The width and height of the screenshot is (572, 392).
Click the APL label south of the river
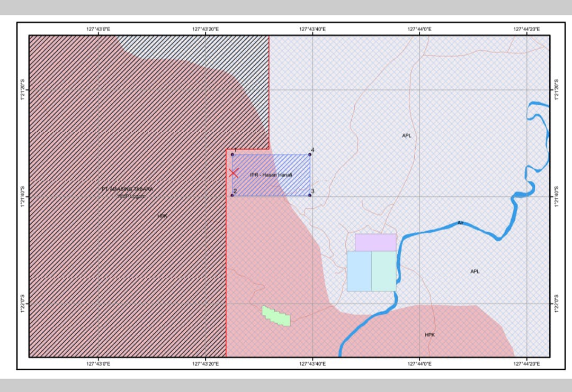pyautogui.click(x=475, y=271)
